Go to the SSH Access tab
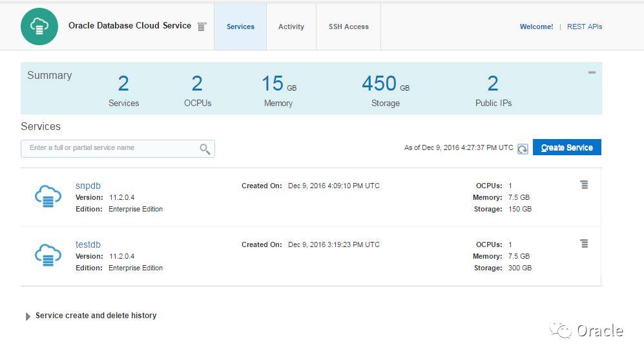Viewport: 644px width, 357px height. click(348, 27)
